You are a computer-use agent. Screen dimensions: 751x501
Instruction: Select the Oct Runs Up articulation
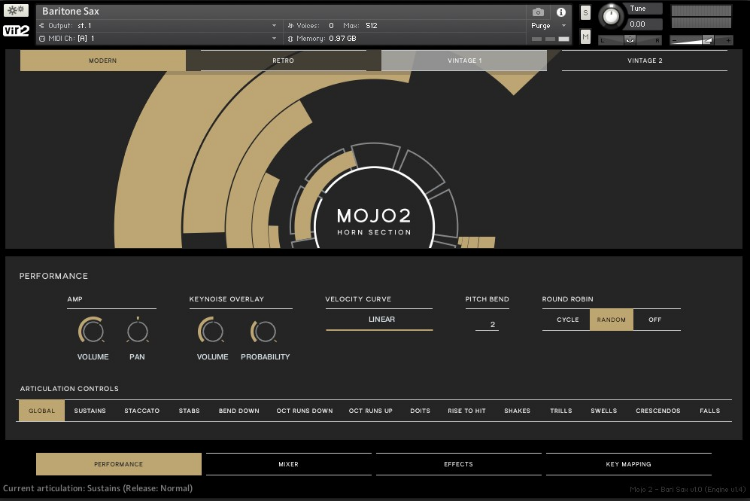tap(371, 410)
